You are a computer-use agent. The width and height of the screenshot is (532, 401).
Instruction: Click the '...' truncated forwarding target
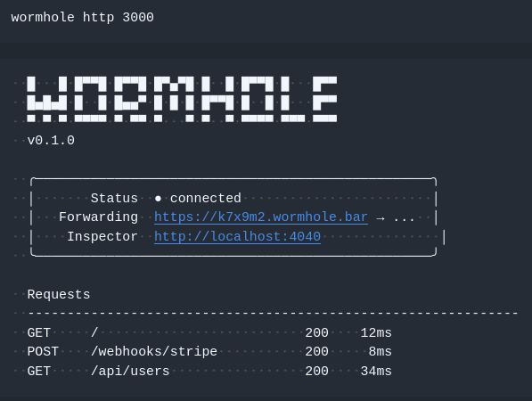click(404, 219)
